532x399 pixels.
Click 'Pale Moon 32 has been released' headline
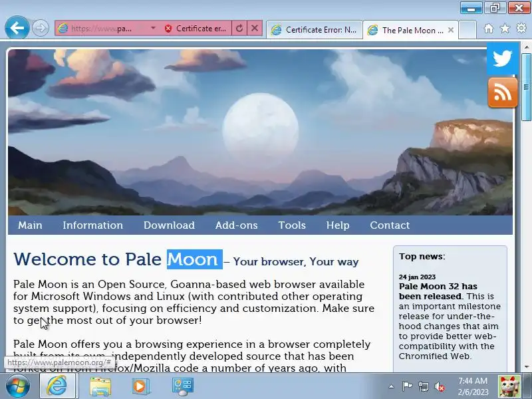[438, 291]
